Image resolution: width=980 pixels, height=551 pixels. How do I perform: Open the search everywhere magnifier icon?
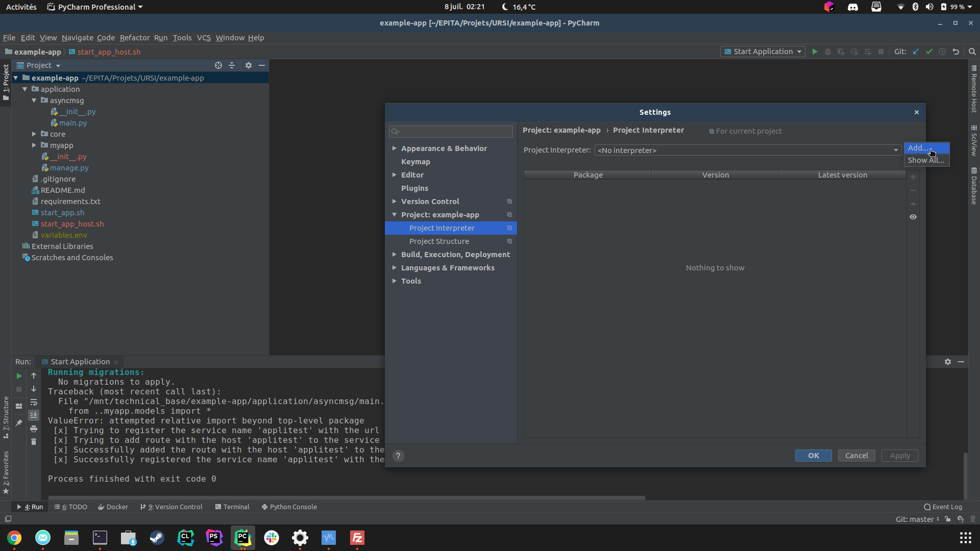[972, 52]
